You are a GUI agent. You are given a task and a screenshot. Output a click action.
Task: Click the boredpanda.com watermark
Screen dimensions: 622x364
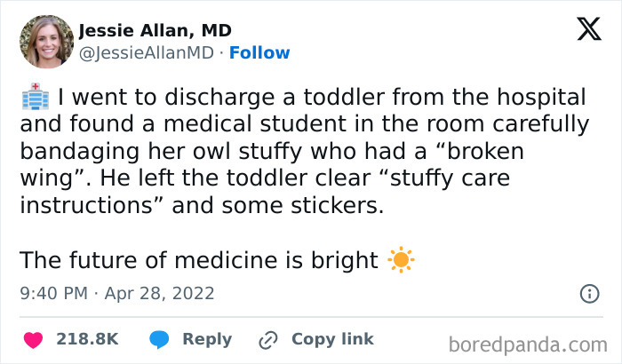[x=528, y=344]
